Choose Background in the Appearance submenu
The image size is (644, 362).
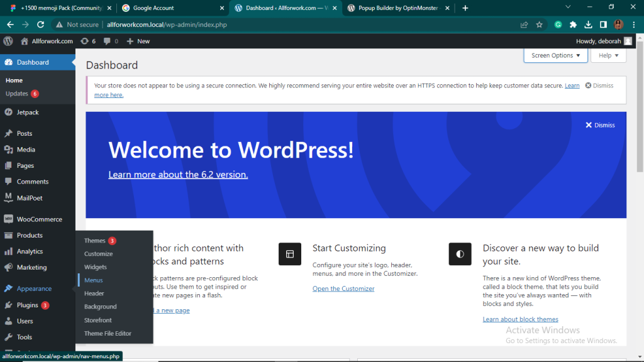pyautogui.click(x=100, y=307)
